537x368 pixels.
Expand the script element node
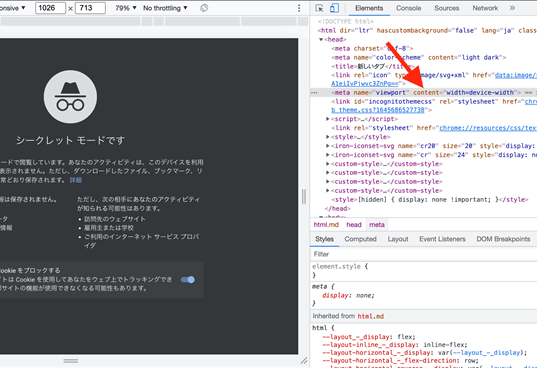point(328,119)
